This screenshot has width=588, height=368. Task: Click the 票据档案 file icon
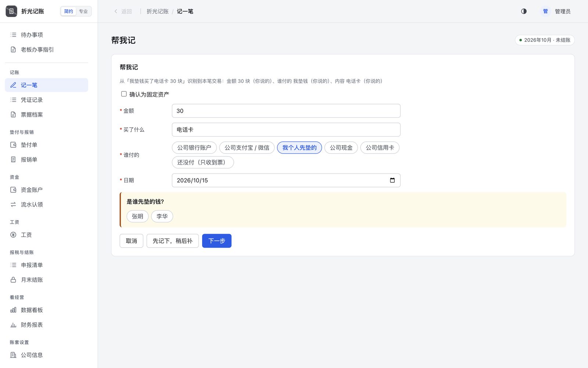coord(13,114)
